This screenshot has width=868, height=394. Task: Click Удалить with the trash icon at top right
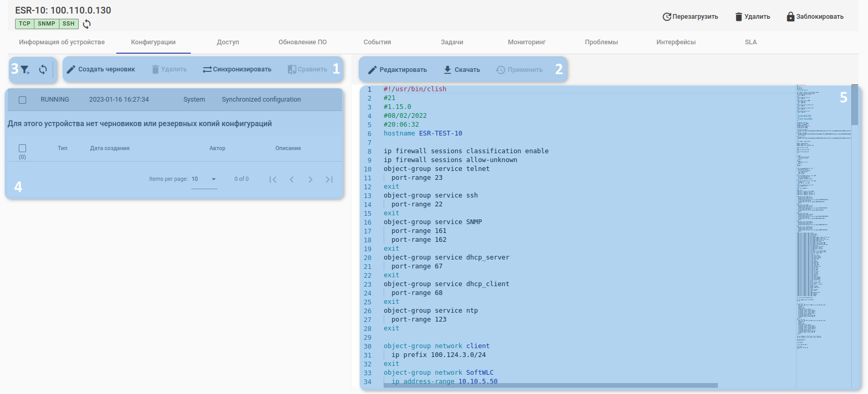point(752,17)
